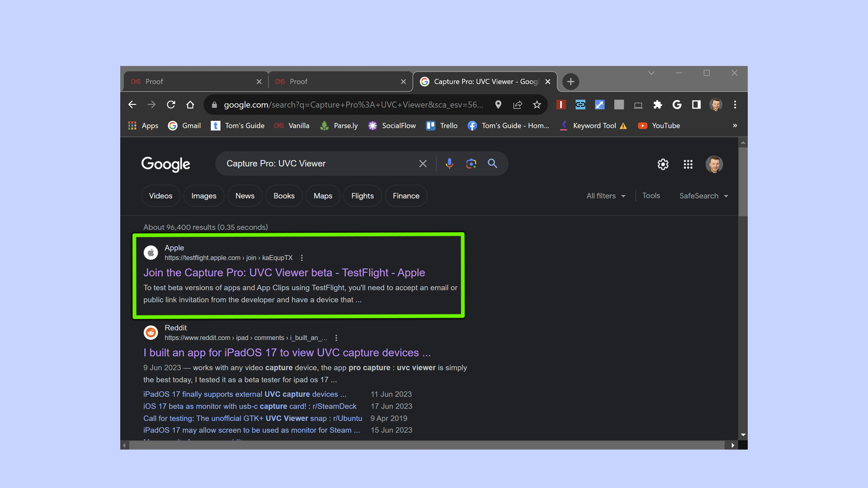This screenshot has width=868, height=488.
Task: Click the Google apps grid icon
Action: [689, 164]
